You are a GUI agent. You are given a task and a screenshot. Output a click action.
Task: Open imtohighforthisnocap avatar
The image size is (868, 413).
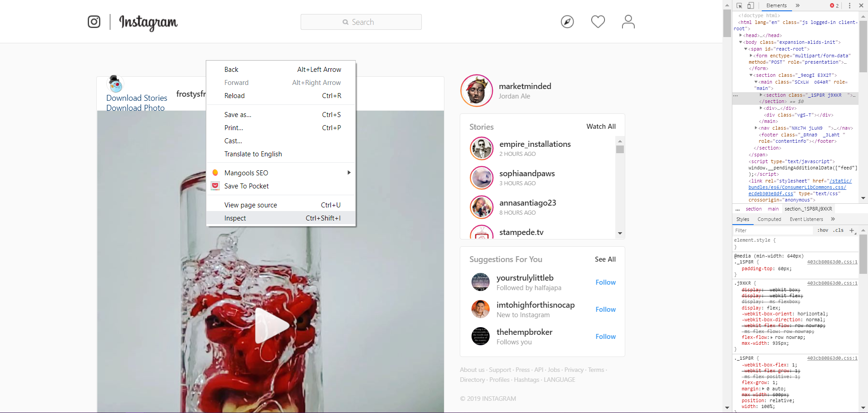click(481, 309)
